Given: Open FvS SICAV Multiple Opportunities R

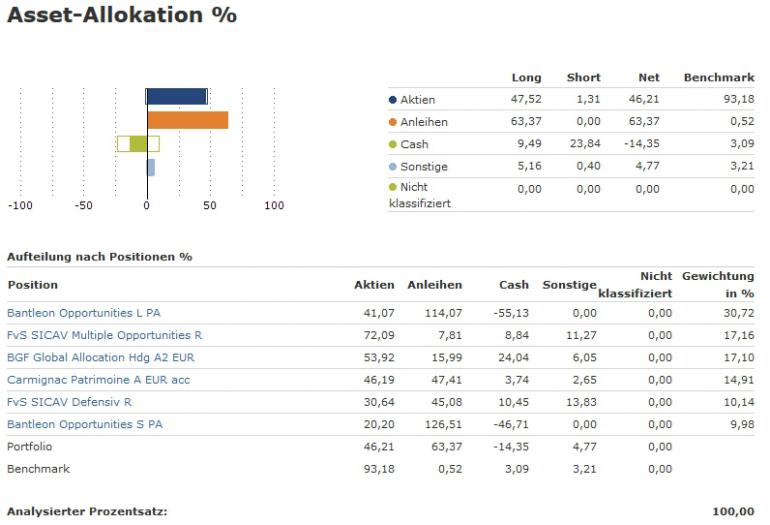Looking at the screenshot, I should (104, 335).
